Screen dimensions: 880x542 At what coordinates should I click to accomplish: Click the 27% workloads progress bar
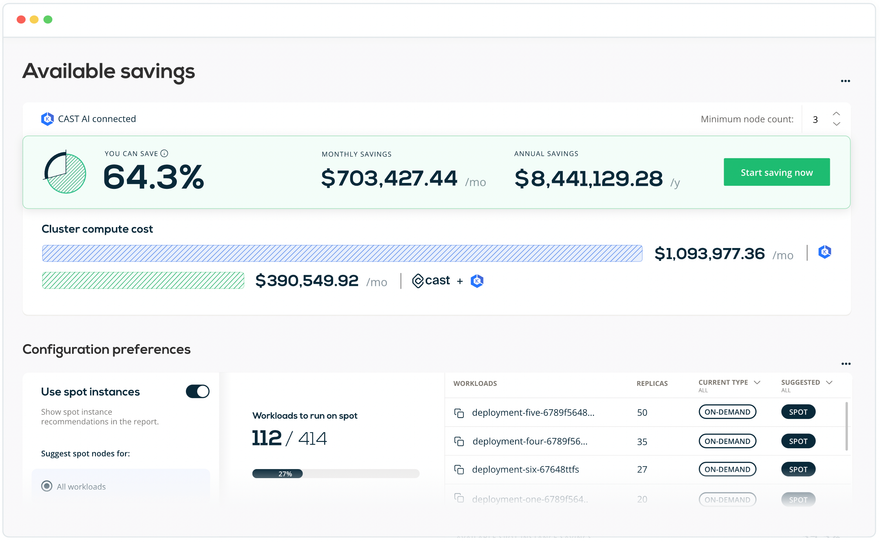[336, 474]
